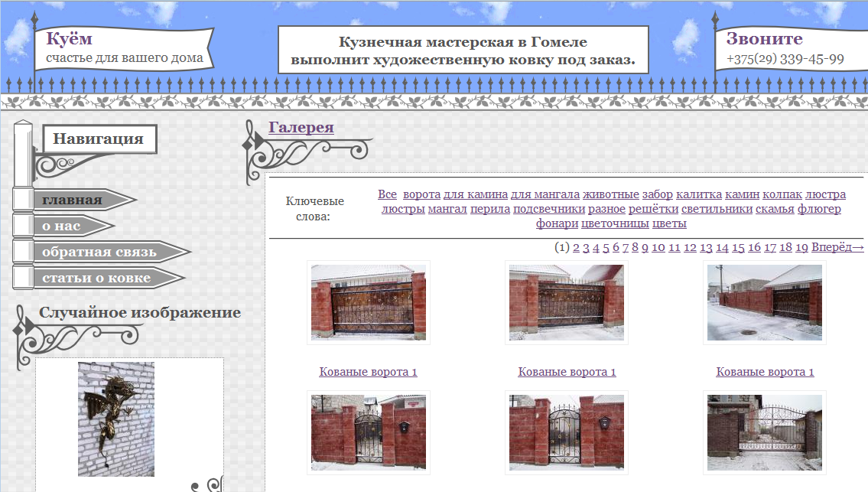
Task: Go to gallery page 5
Action: (x=606, y=247)
